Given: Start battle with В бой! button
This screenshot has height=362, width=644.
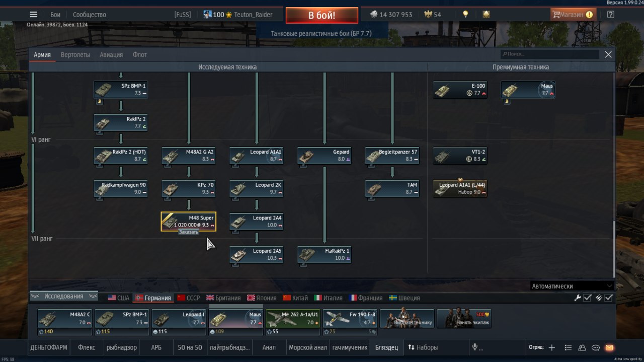Looking at the screenshot, I should 322,15.
